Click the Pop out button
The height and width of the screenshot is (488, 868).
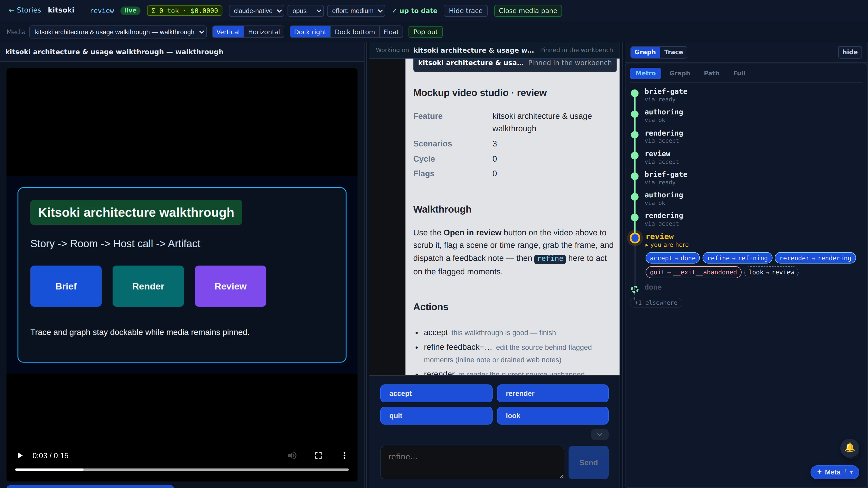[x=425, y=32]
